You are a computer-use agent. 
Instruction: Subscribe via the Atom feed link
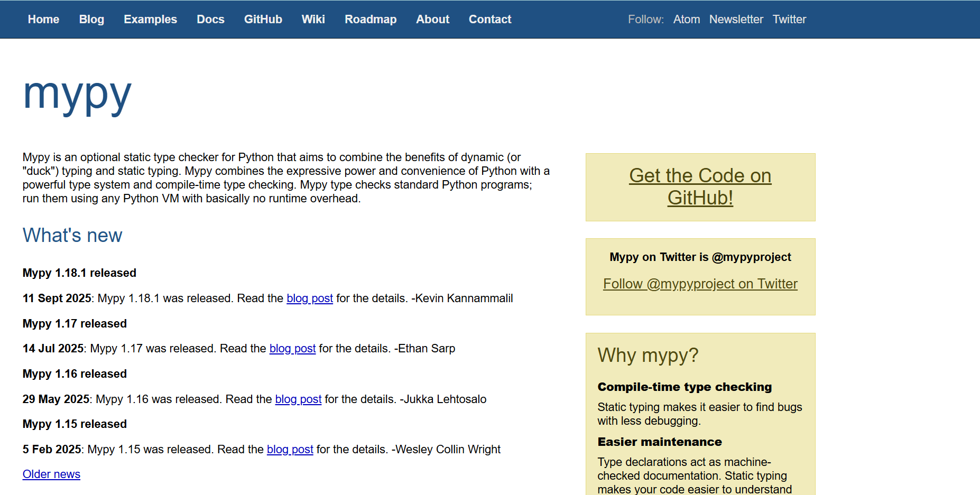pos(686,20)
